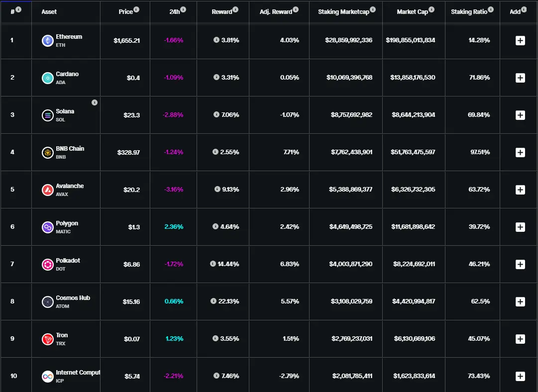Viewport: 538px width, 392px height.
Task: Open the Cardano asset name link
Action: (67, 74)
